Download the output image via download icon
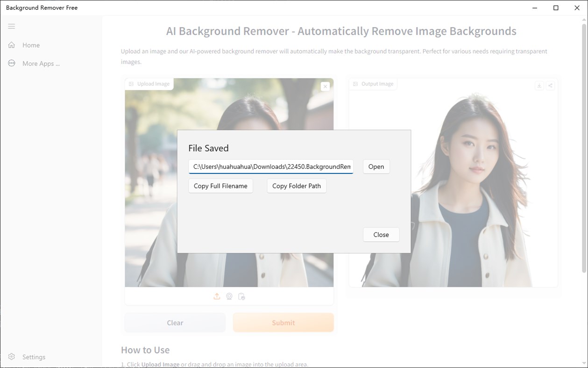Viewport: 588px width, 368px height. pyautogui.click(x=539, y=86)
